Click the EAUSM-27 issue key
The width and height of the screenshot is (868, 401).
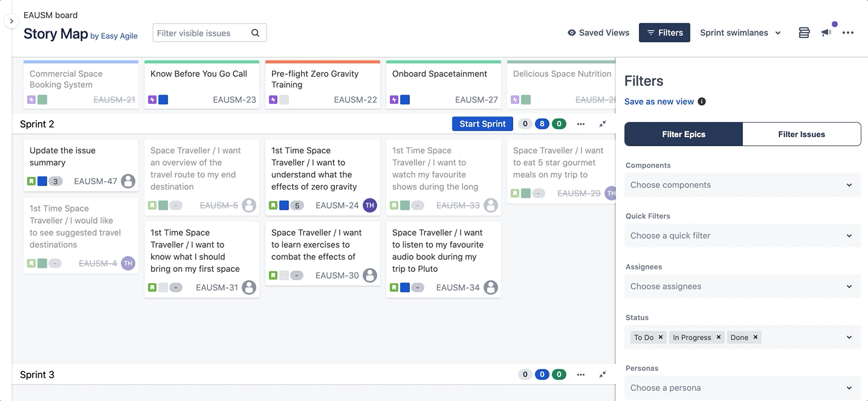(x=476, y=100)
